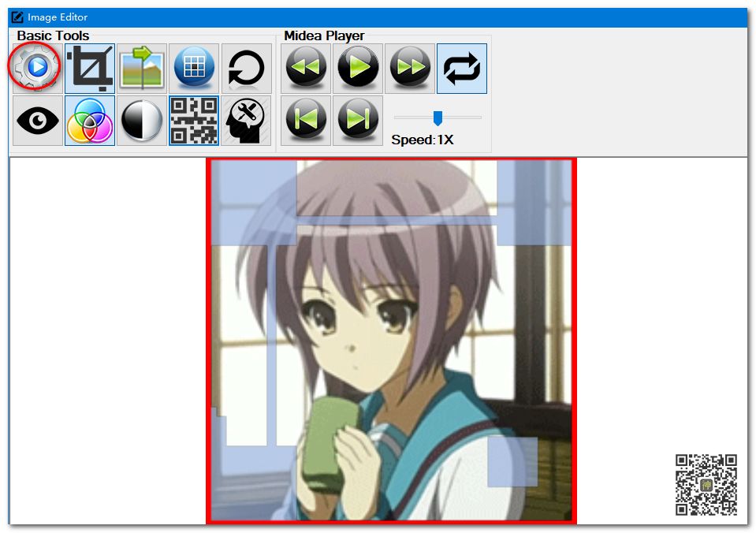Image resolution: width=756 pixels, height=533 pixels.
Task: Click the circular rotate arrow icon
Action: point(247,68)
